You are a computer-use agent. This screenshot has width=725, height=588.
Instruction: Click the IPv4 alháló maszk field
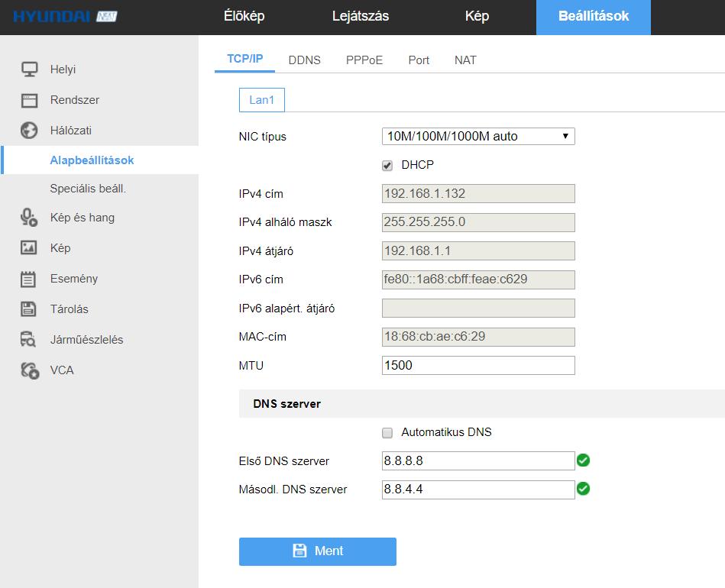point(478,222)
